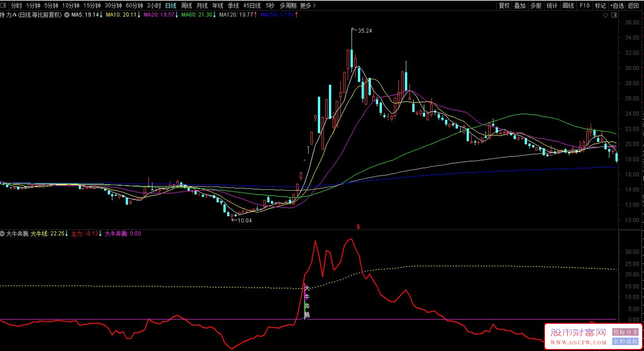The height and width of the screenshot is (351, 644).
Task: Click the 大牛线: 22.25 value
Action: [x=48, y=233]
